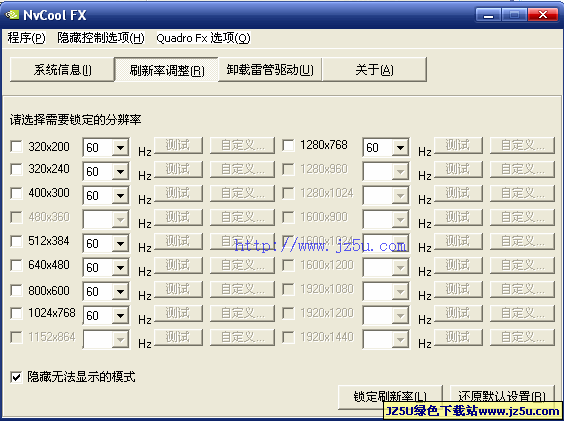This screenshot has height=421, width=564.
Task: Open the 程序(P) menu
Action: pos(26,38)
